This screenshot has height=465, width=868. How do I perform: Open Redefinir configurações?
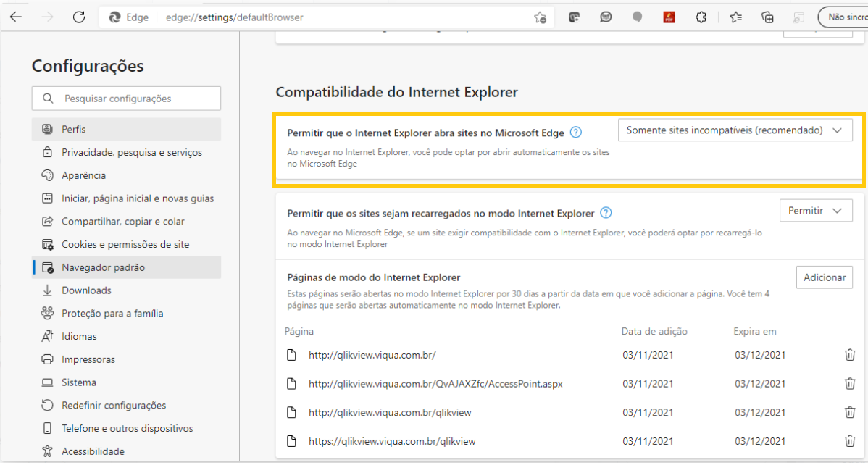126,405
